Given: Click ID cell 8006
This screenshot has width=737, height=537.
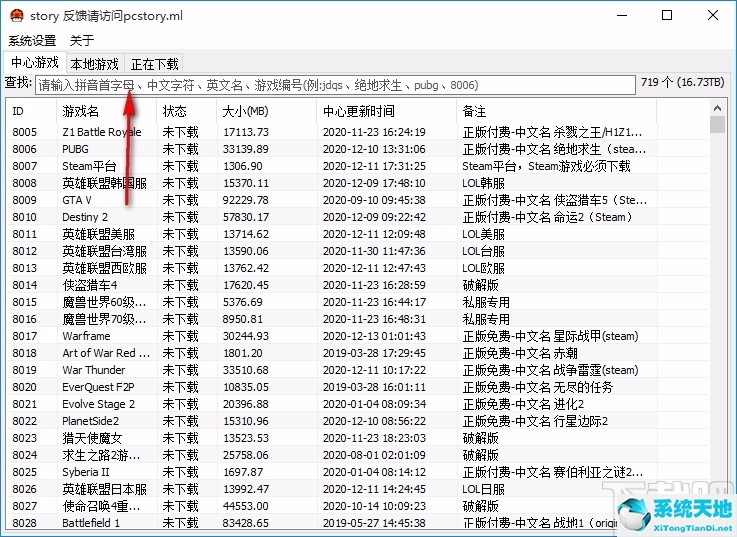Looking at the screenshot, I should (24, 149).
